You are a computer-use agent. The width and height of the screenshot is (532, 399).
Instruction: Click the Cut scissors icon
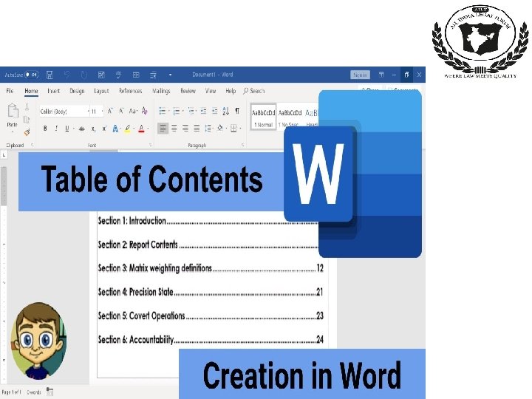click(x=27, y=107)
